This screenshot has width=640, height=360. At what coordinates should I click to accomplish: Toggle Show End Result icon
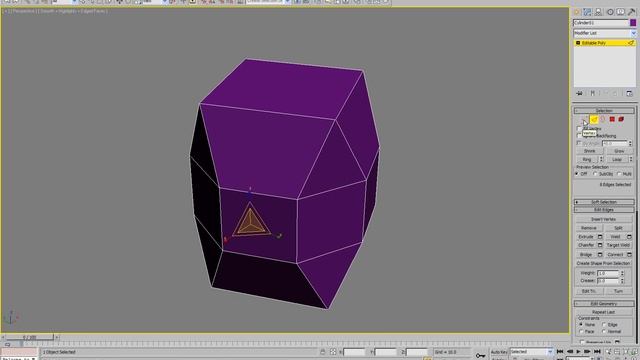pyautogui.click(x=593, y=93)
